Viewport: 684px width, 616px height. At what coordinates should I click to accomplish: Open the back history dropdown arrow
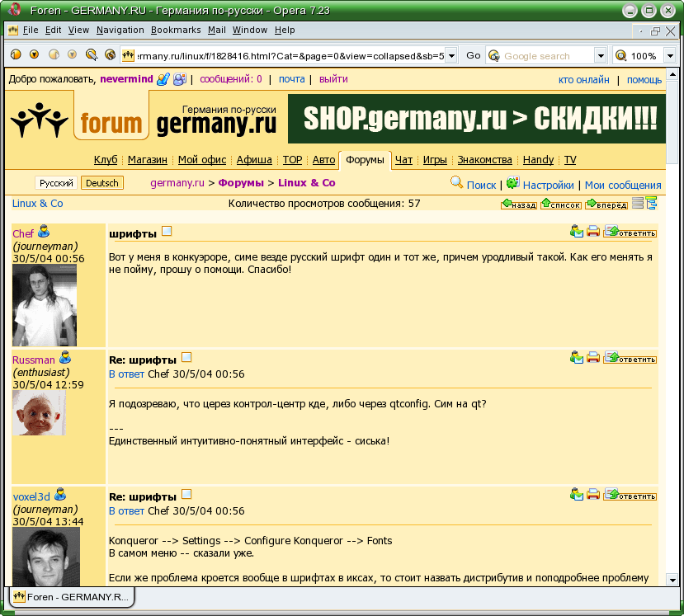coord(34,54)
